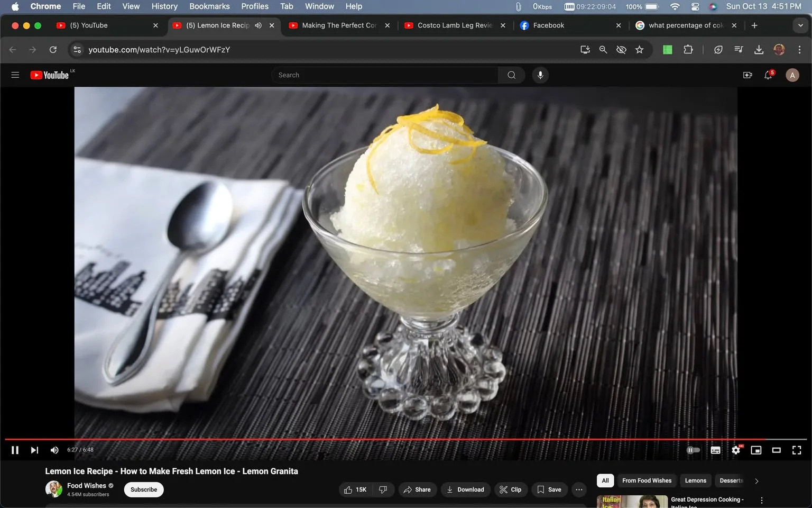
Task: Pause the video playback
Action: tap(15, 450)
